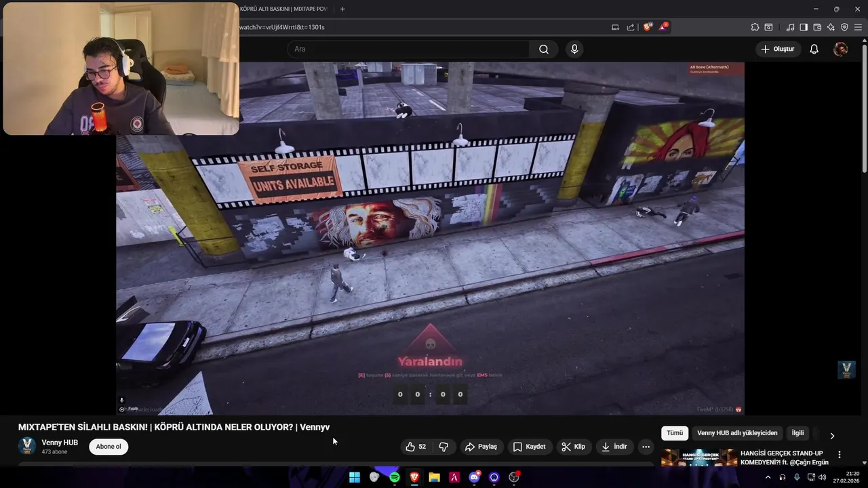Click the Paylaş share button
Viewport: 868px width, 488px height.
[x=481, y=447]
